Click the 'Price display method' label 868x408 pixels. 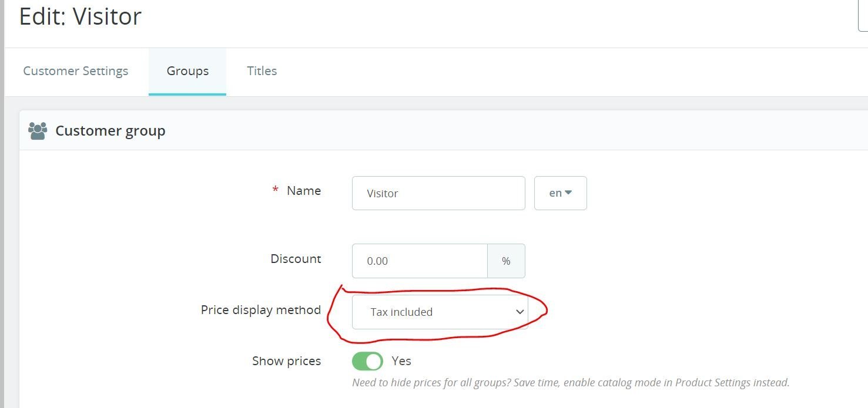pyautogui.click(x=260, y=310)
